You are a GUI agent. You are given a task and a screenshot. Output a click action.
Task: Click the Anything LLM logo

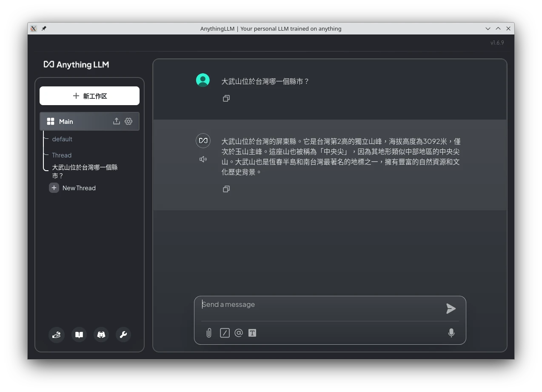(x=76, y=65)
